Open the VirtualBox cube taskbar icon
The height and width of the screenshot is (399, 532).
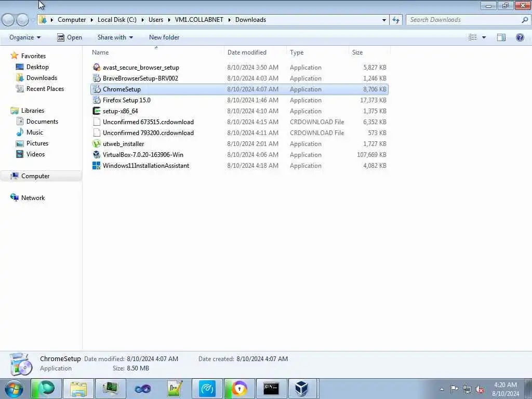[x=301, y=389]
